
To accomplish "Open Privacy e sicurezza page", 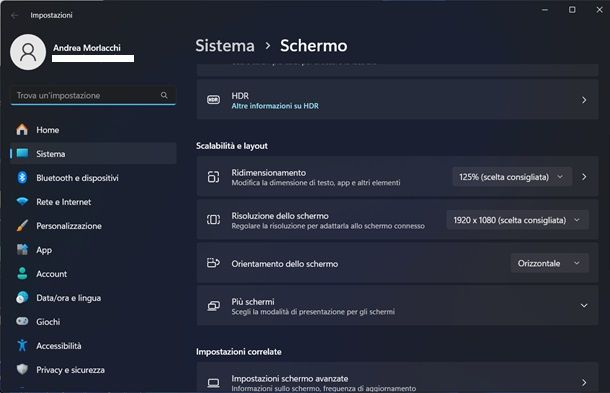I will point(93,370).
